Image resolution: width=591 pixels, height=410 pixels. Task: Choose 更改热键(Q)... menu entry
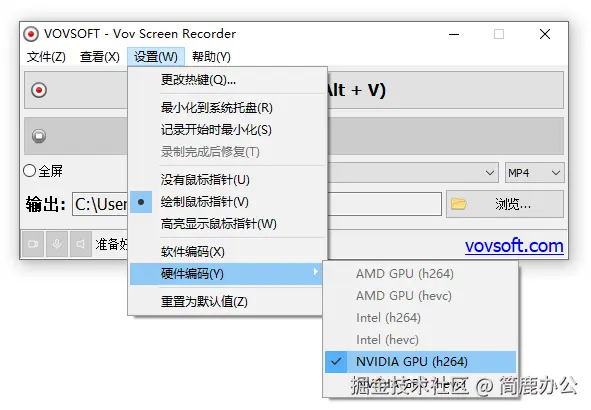pyautogui.click(x=228, y=80)
